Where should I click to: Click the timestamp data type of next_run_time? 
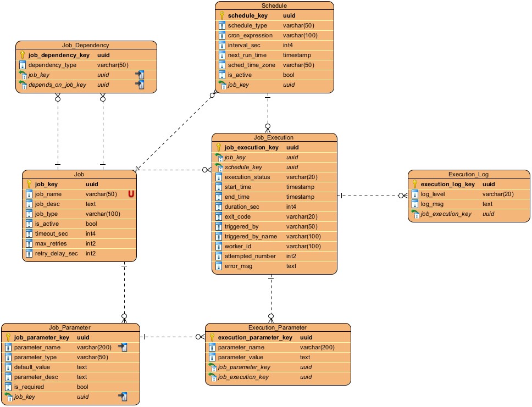pyautogui.click(x=298, y=55)
